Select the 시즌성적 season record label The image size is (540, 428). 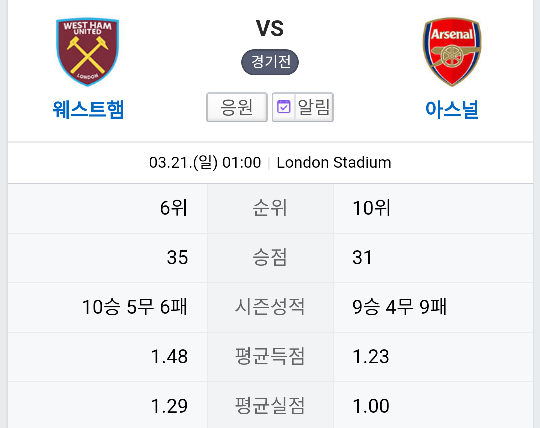coord(270,306)
